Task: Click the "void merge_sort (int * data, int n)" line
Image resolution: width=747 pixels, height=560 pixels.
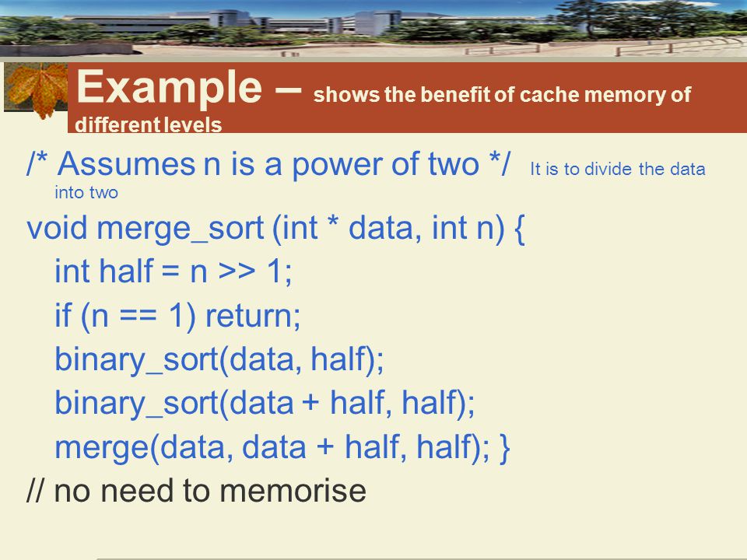Action: (266, 228)
